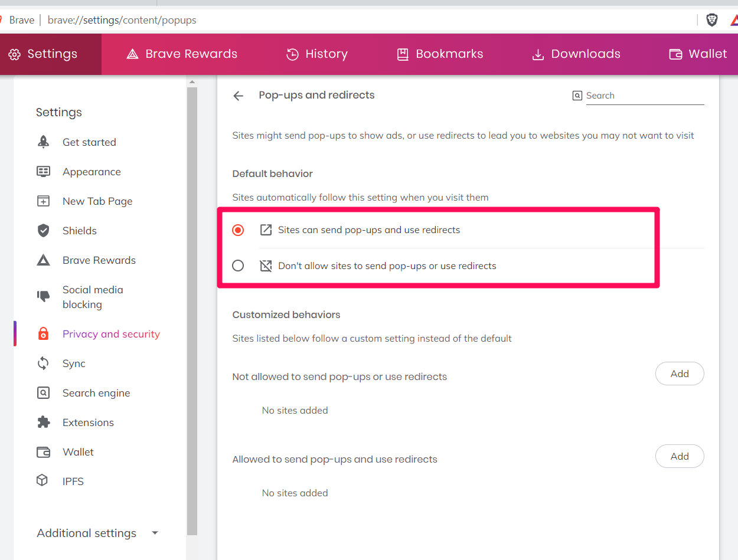The width and height of the screenshot is (738, 560).
Task: Click the Wallet icon in the sidebar
Action: [x=43, y=451]
